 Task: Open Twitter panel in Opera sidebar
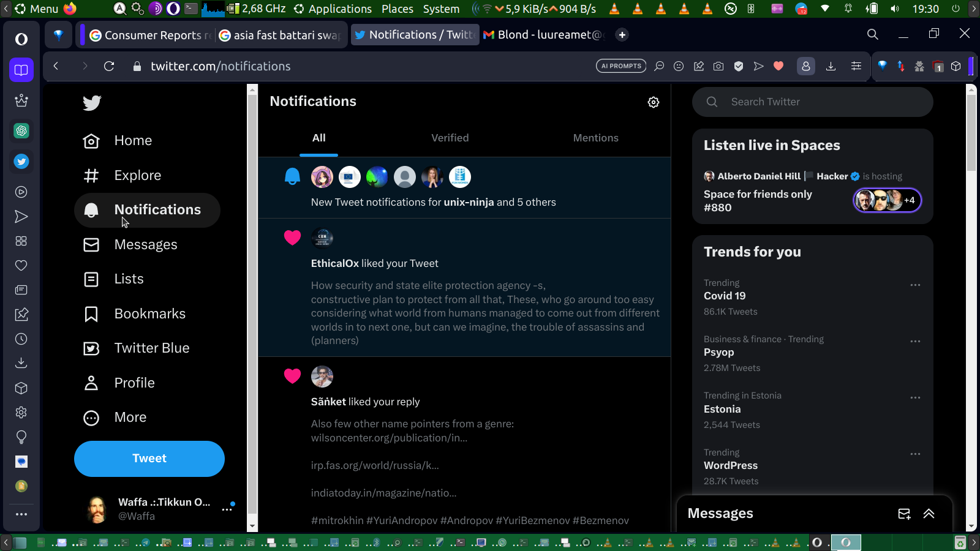21,162
